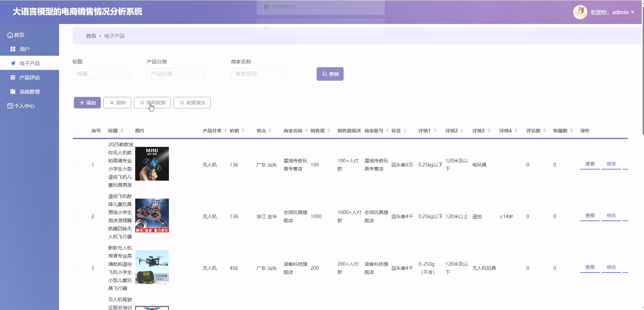Check the checkbox for row 3
Image resolution: width=644 pixels, height=310 pixels.
pyautogui.click(x=77, y=268)
